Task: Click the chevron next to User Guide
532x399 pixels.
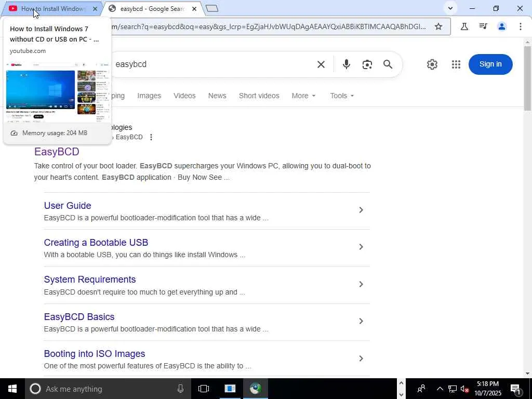Action: [361, 210]
